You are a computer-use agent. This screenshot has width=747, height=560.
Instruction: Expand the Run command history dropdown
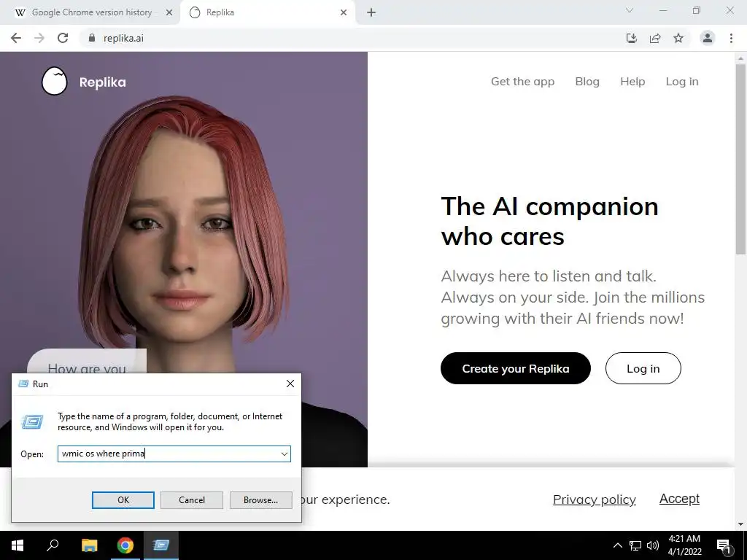(285, 454)
